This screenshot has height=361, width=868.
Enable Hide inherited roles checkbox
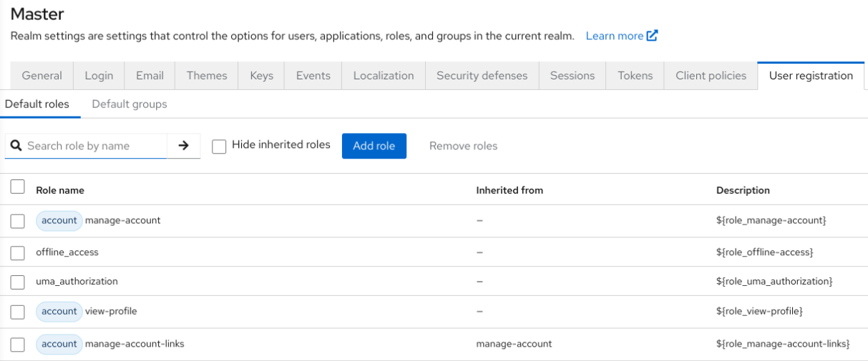219,146
